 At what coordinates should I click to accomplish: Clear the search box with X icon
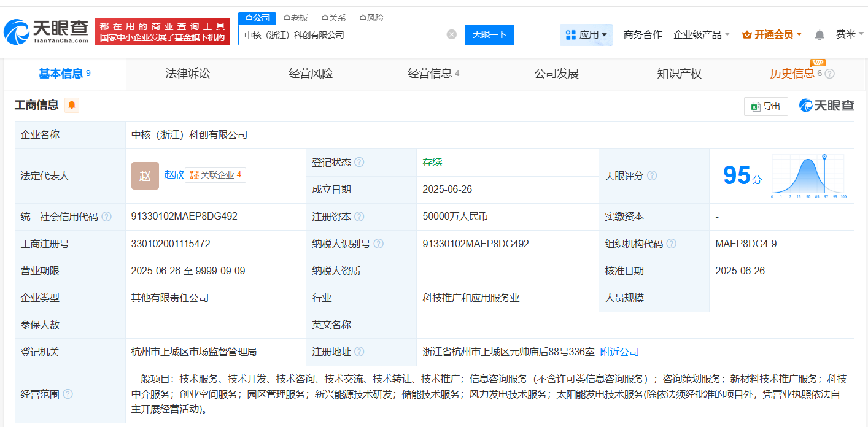tap(452, 34)
